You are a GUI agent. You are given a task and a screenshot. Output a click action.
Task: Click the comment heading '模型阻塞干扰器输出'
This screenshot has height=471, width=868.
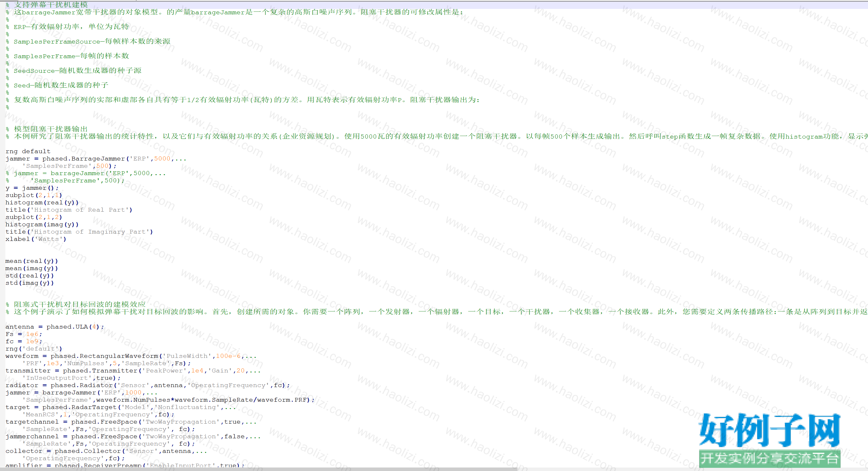[50, 129]
